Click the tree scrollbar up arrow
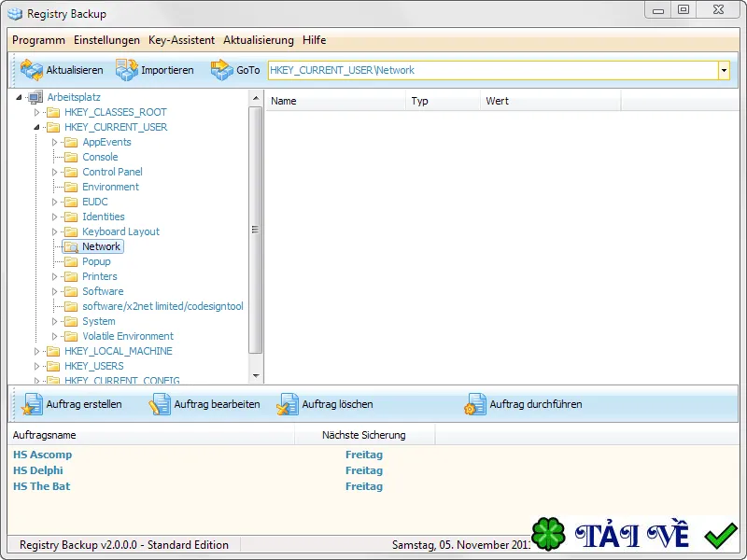Image resolution: width=747 pixels, height=560 pixels. click(x=256, y=98)
